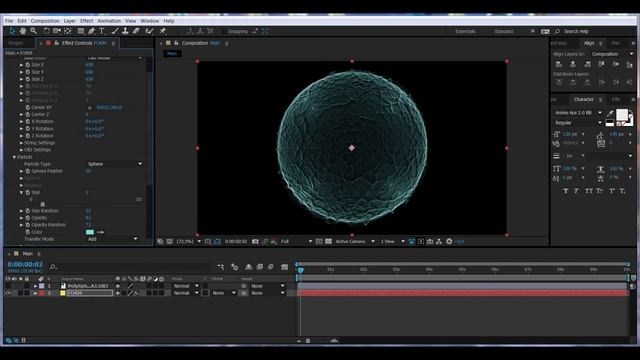
Task: Select the Selection arrow tool
Action: (12, 31)
